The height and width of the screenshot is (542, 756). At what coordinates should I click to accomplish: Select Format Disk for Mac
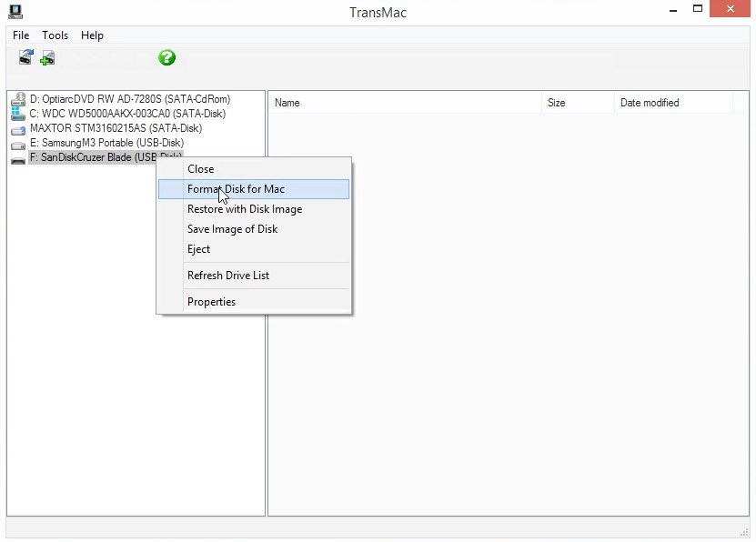[254, 189]
